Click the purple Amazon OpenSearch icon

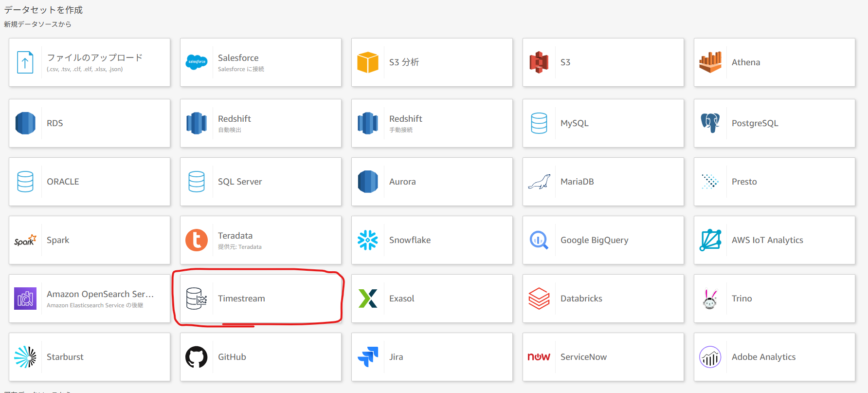coord(25,299)
